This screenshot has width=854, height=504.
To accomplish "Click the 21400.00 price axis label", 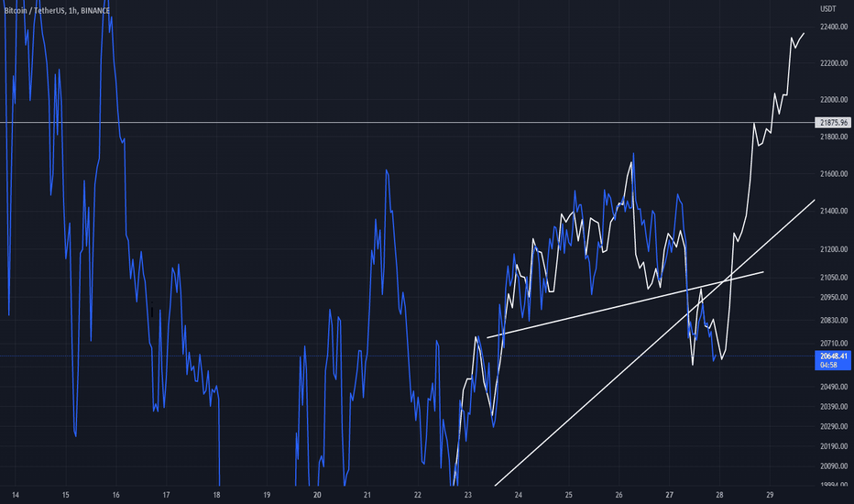I will coord(834,211).
